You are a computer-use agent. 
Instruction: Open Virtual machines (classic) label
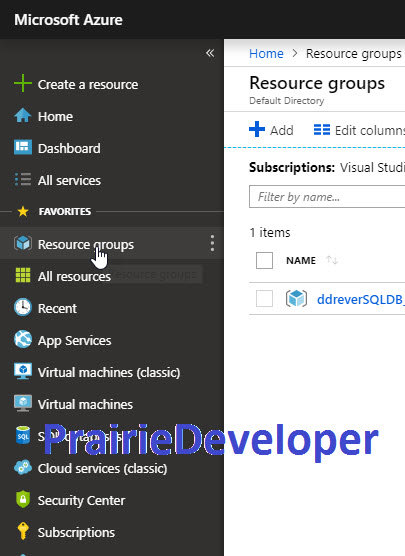point(109,372)
